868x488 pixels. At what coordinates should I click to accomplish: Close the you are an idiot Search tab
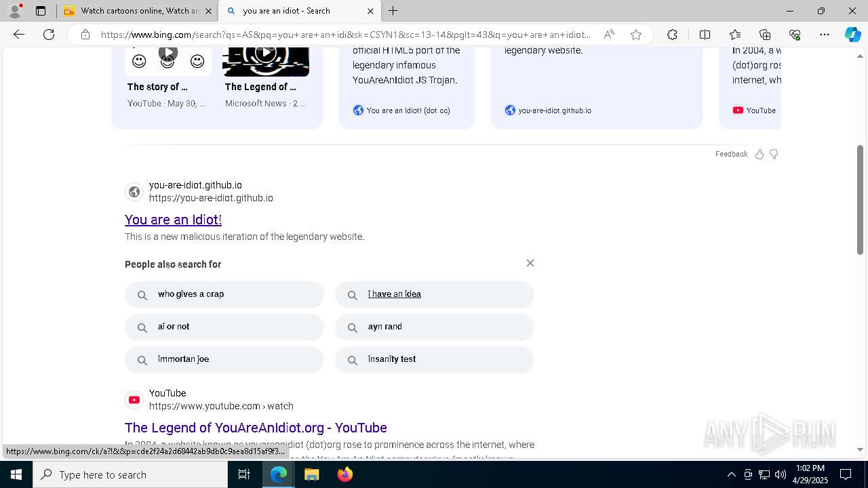click(x=370, y=11)
